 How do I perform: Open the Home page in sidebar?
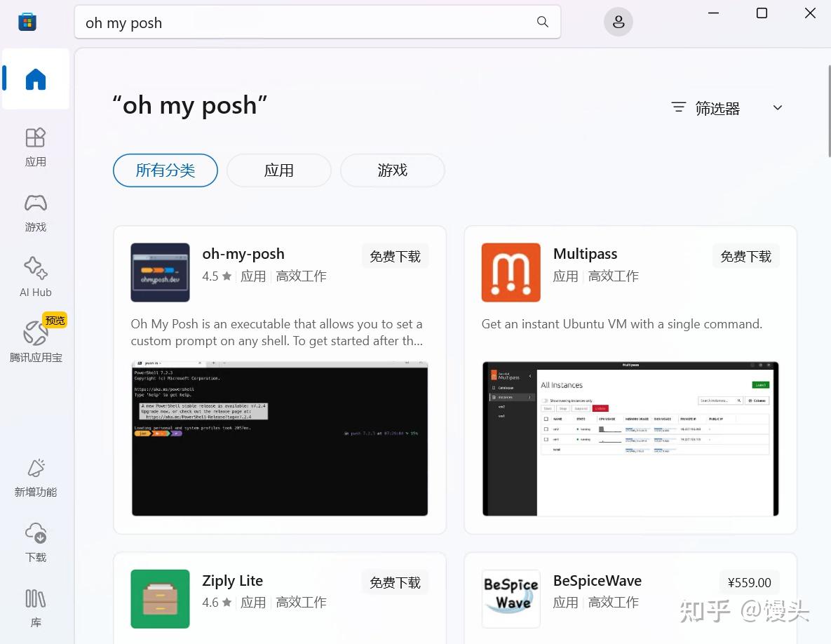36,79
